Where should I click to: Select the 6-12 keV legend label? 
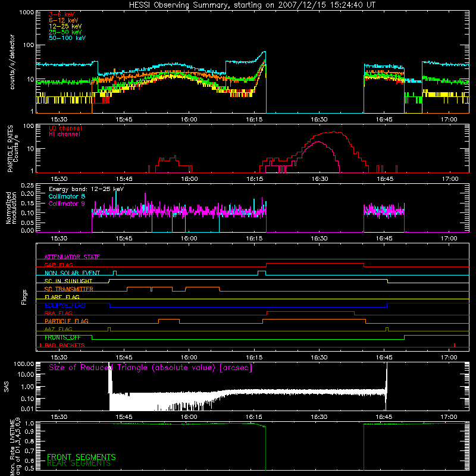pos(64,20)
